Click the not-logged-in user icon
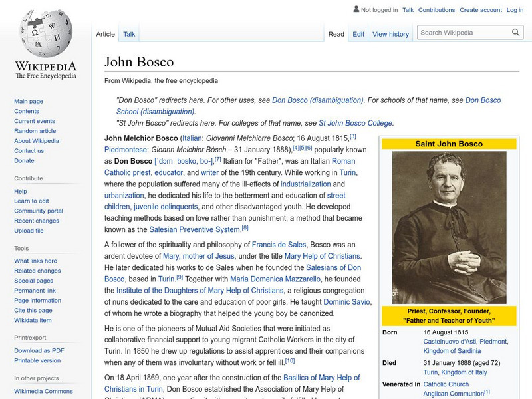 [x=356, y=9]
